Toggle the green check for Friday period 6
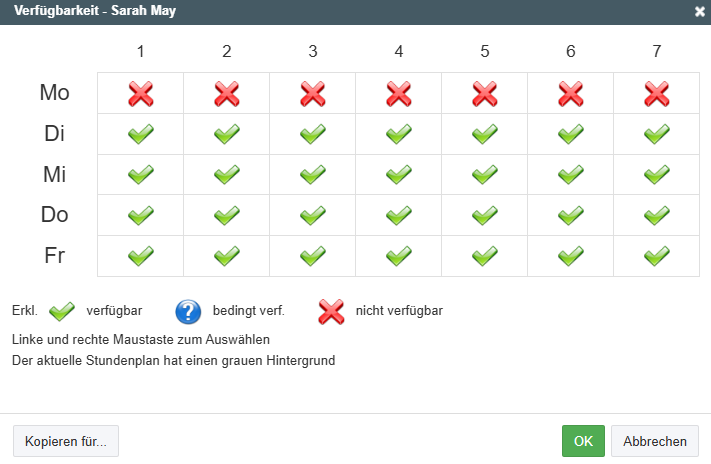Screen dimensions: 711x464 coord(570,256)
